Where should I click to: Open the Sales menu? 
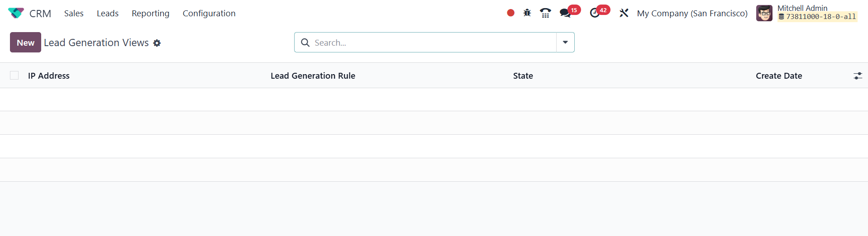(74, 13)
